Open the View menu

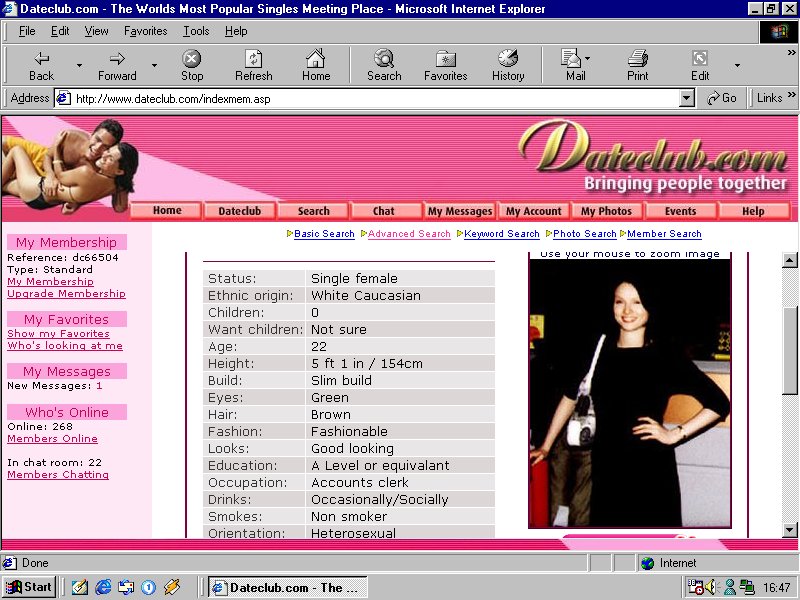point(96,31)
